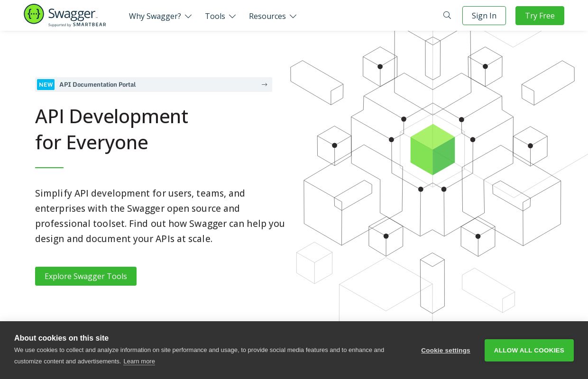Image resolution: width=588 pixels, height=379 pixels.
Task: Click the Sign In button
Action: click(x=484, y=16)
